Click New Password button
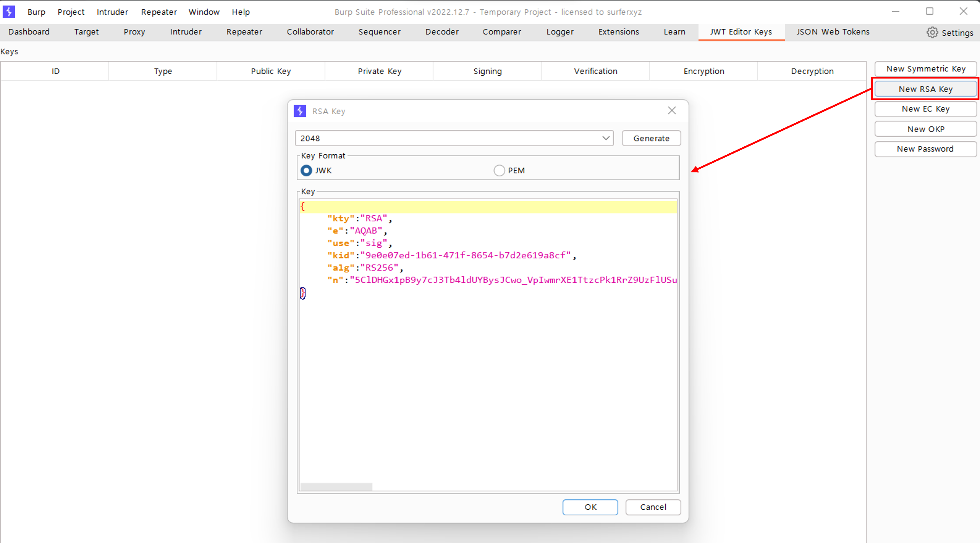Viewport: 980px width, 543px height. (926, 149)
